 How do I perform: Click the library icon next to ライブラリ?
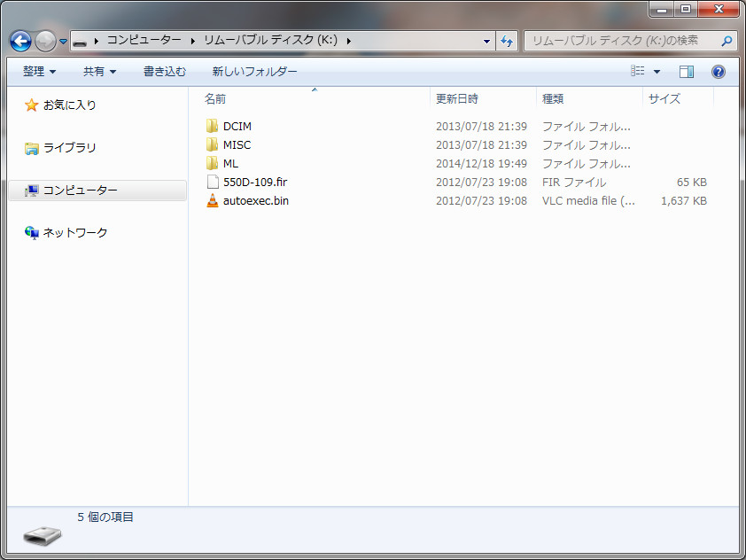tap(31, 149)
